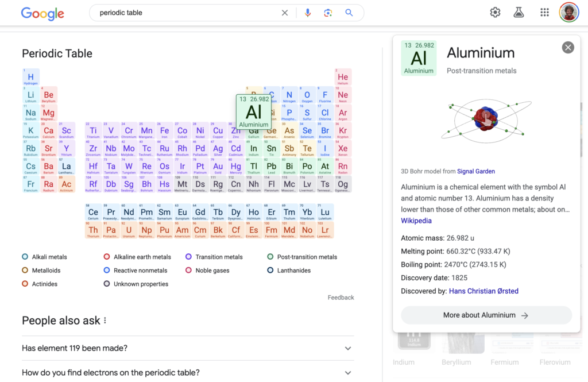588x382 pixels.
Task: Open People also ask three-dot options
Action: (x=105, y=321)
